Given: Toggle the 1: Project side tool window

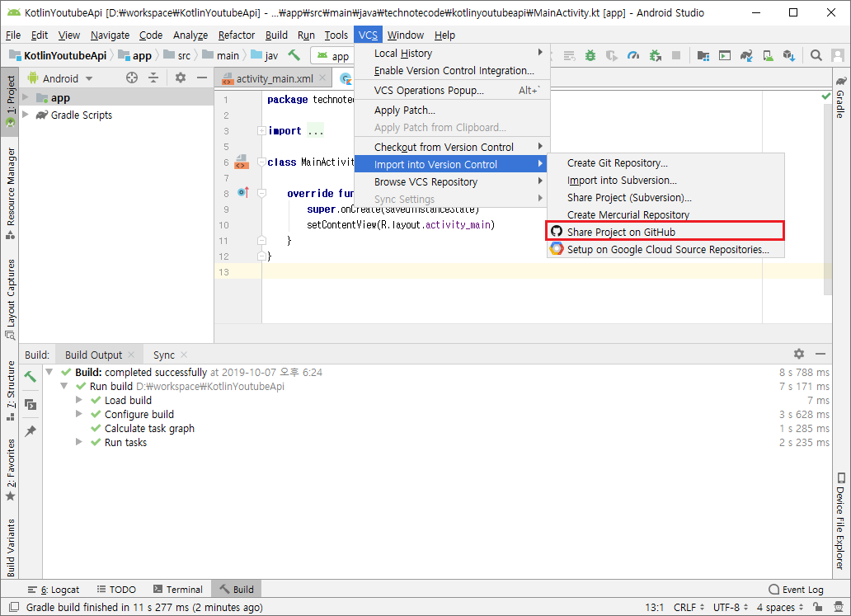Looking at the screenshot, I should point(11,101).
